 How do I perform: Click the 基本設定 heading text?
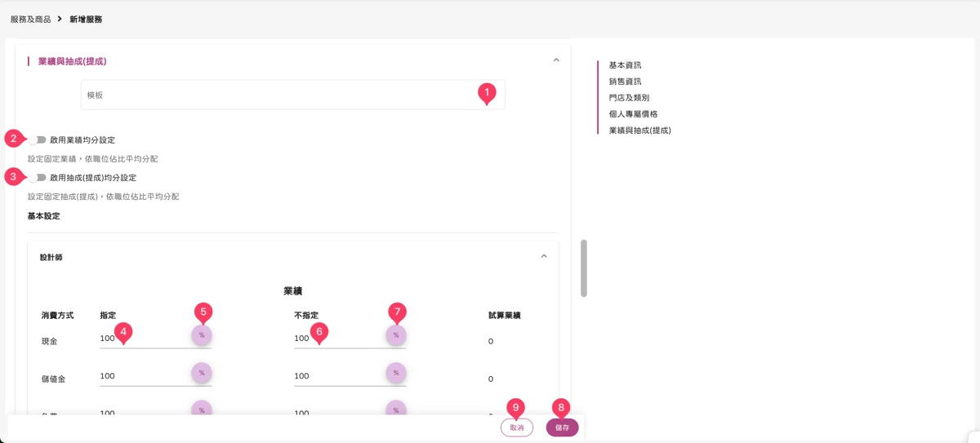[x=43, y=216]
